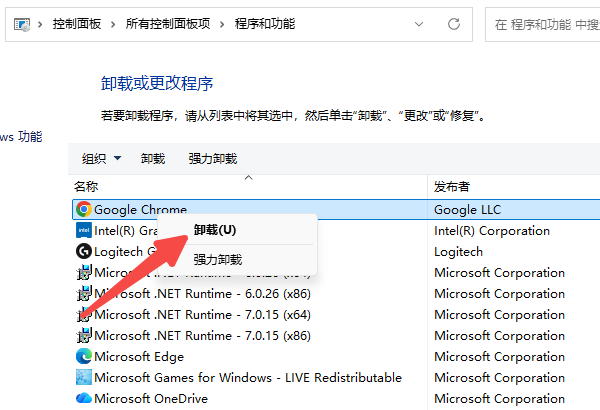Expand chevron after 控制面板 breadcrumb

tap(113, 25)
